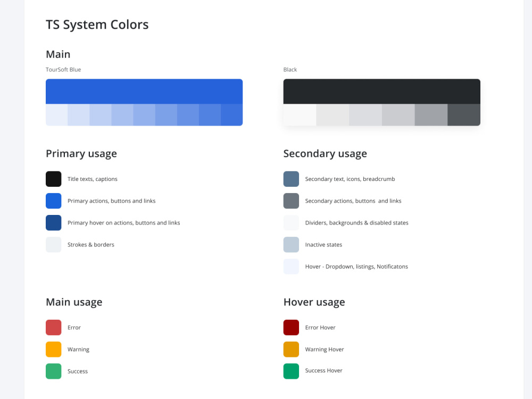Click the Warning label
This screenshot has height=399, width=532.
point(78,350)
